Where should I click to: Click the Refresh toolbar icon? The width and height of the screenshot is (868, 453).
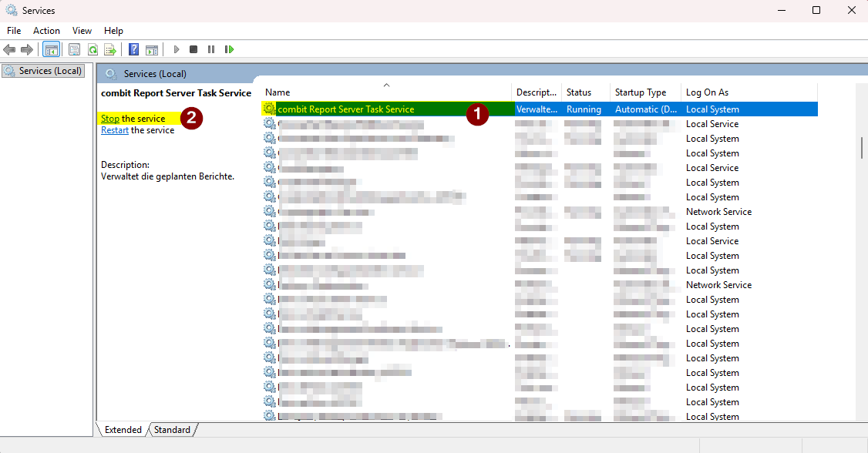(93, 49)
